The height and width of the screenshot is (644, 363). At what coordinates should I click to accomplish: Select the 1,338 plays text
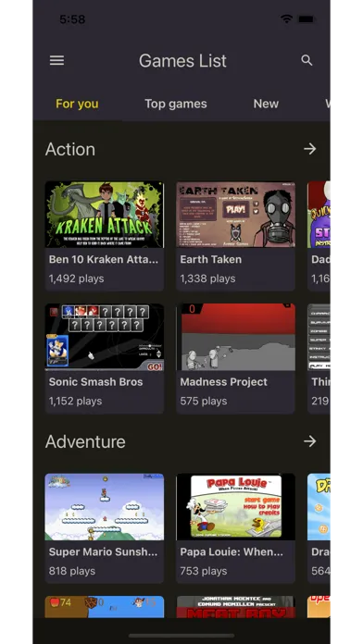(207, 279)
